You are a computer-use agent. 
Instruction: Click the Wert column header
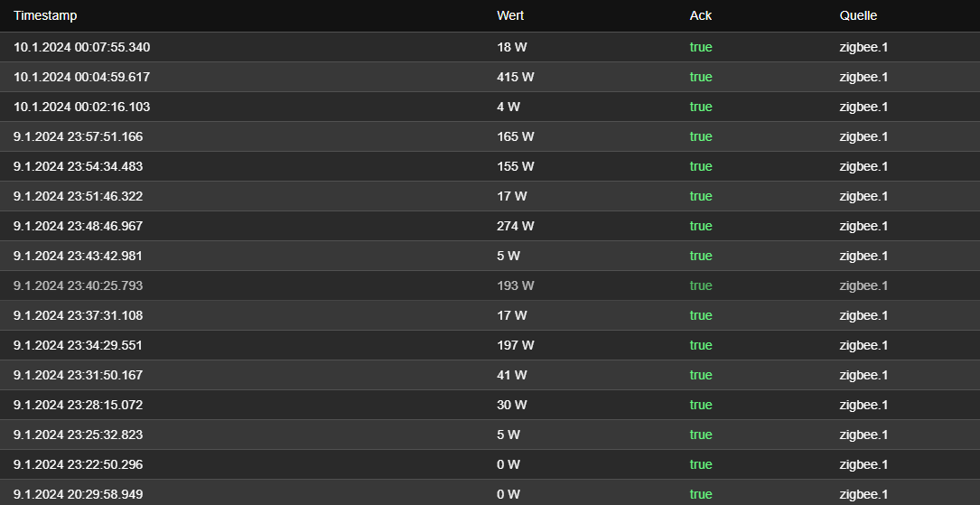tap(510, 15)
